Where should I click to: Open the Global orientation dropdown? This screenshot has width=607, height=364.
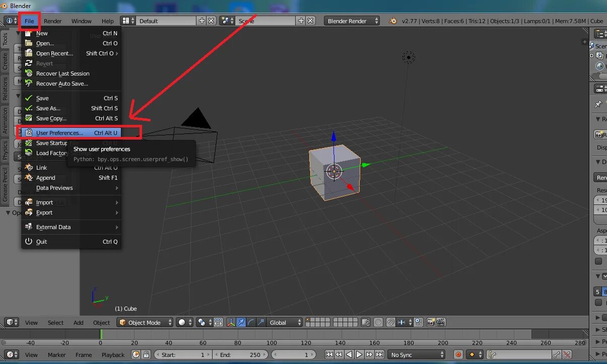coord(285,322)
